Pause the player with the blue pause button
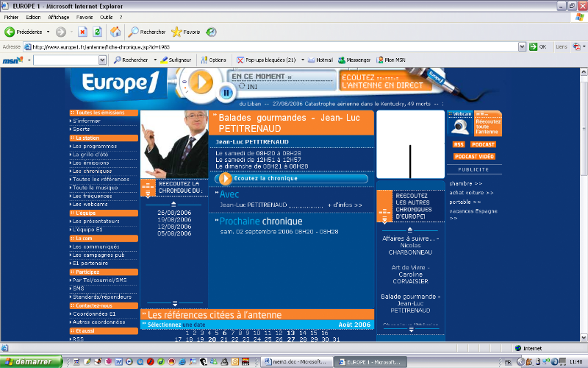The height and width of the screenshot is (368, 588). pyautogui.click(x=226, y=93)
